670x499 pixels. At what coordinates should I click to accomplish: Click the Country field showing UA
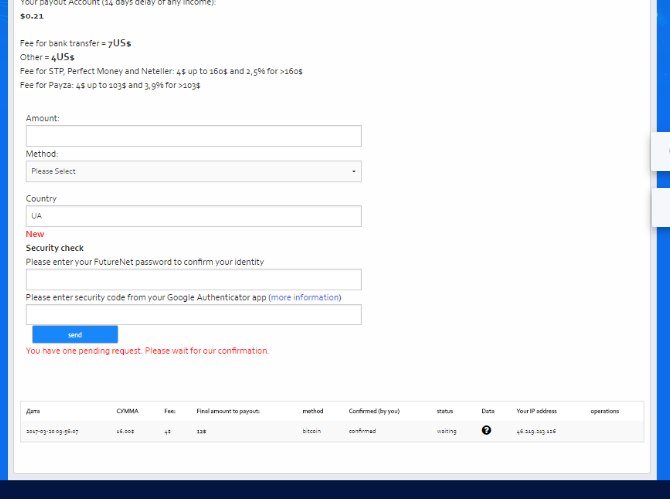click(x=193, y=216)
